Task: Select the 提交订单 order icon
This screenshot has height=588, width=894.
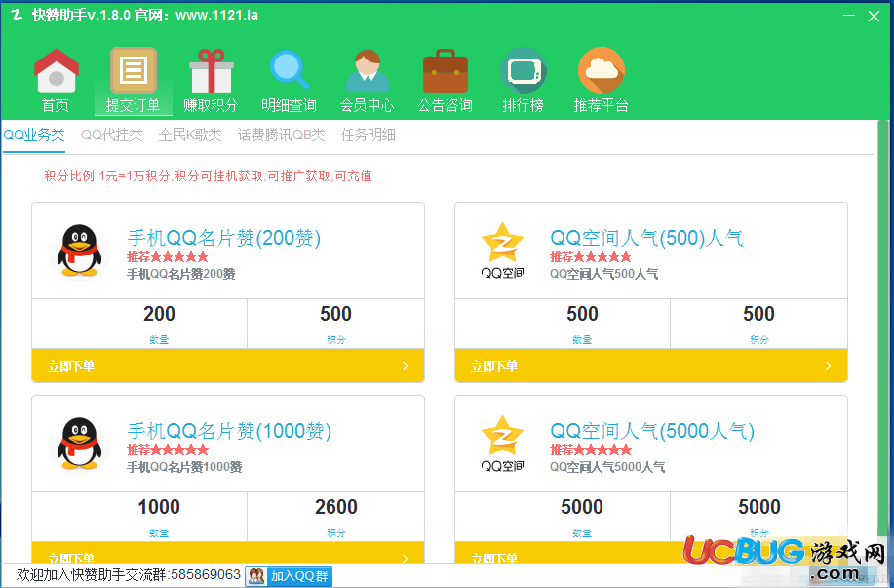Action: tap(133, 71)
